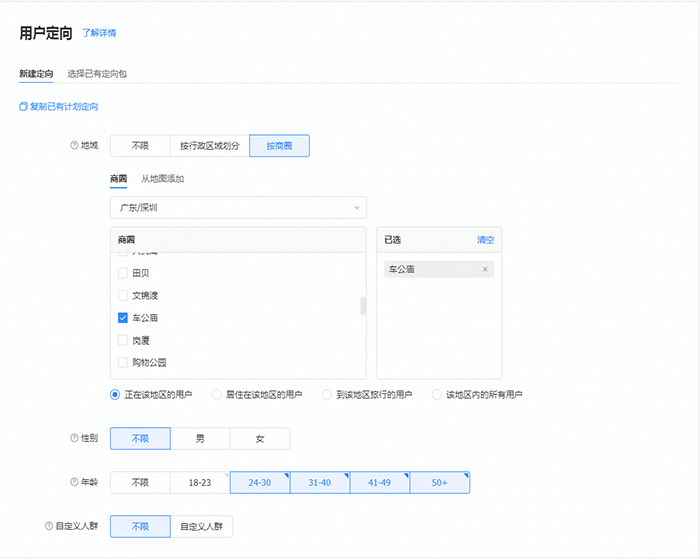Click the 商圈 list scrollbar

tap(363, 306)
